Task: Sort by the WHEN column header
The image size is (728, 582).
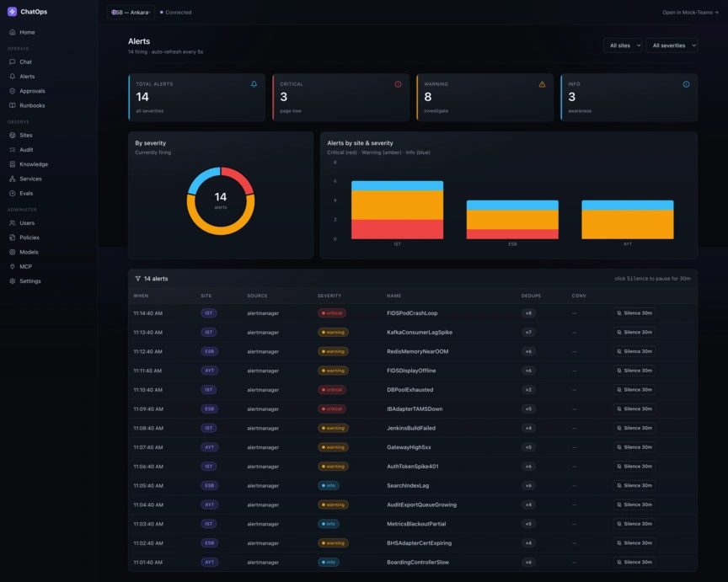Action: pos(142,296)
